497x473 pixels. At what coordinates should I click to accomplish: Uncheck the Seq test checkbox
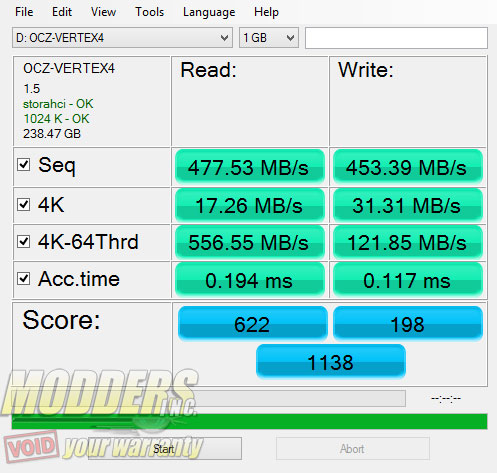coord(24,165)
